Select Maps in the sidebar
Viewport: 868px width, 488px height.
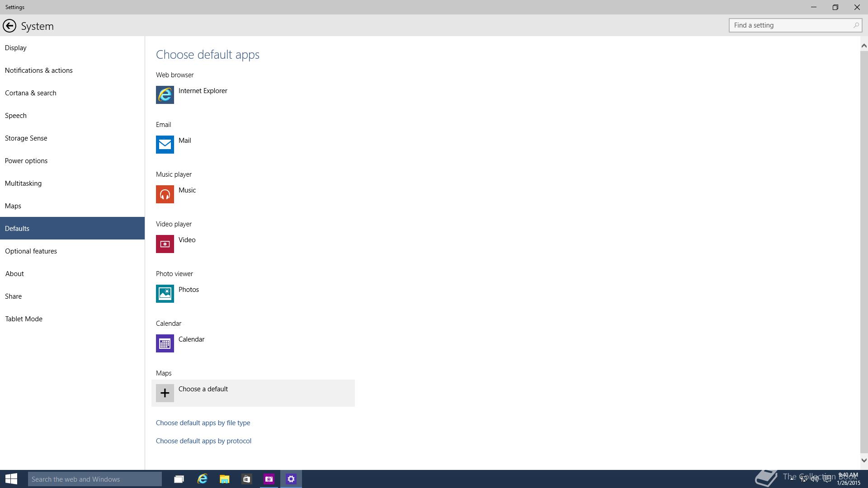pos(72,206)
